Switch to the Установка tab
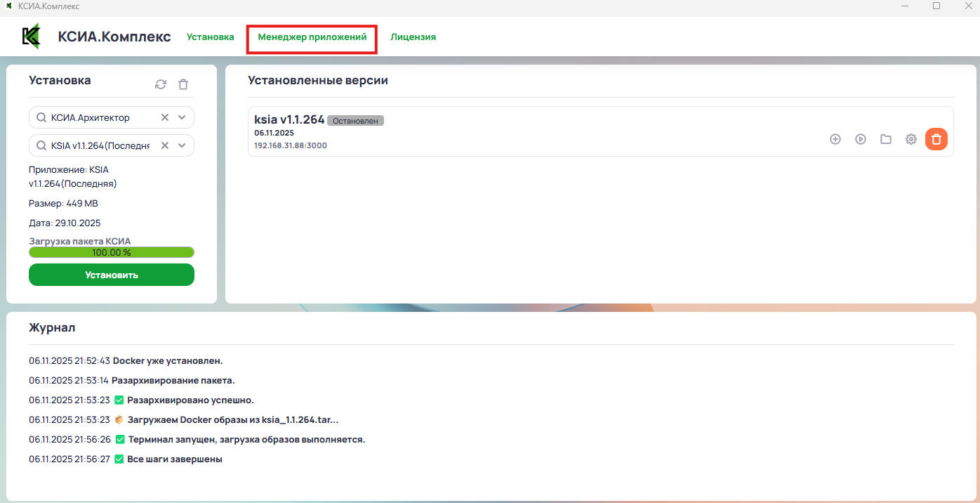Viewport: 980px width, 503px height. click(210, 37)
